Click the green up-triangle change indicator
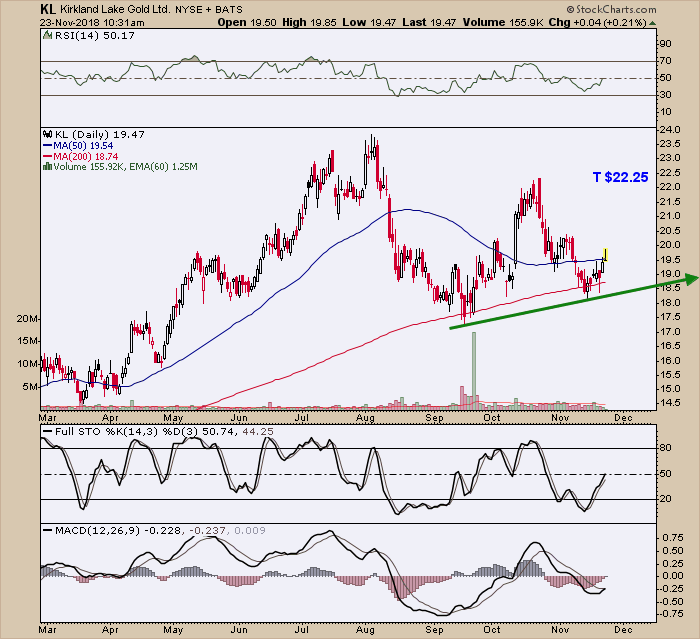Image resolution: width=700 pixels, height=639 pixels. click(652, 23)
